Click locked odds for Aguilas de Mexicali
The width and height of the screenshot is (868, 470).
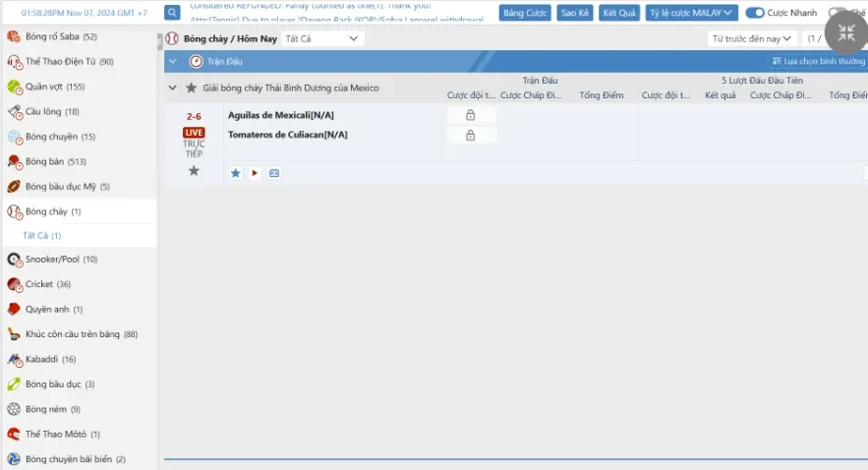coord(471,115)
